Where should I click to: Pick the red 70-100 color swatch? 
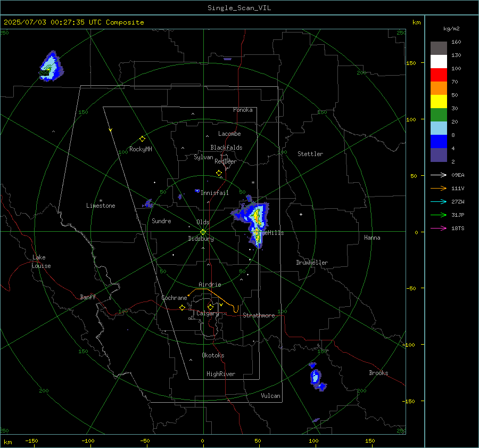[439, 75]
